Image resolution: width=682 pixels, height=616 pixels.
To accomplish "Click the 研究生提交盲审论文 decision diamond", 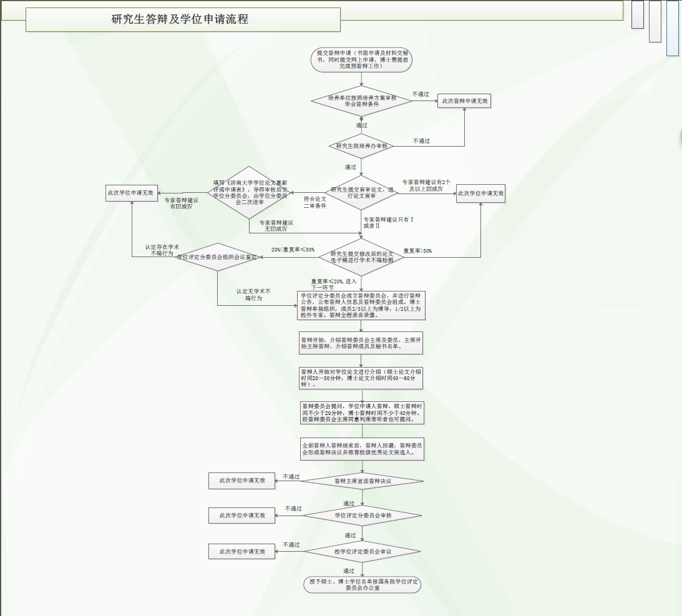I will (x=361, y=193).
